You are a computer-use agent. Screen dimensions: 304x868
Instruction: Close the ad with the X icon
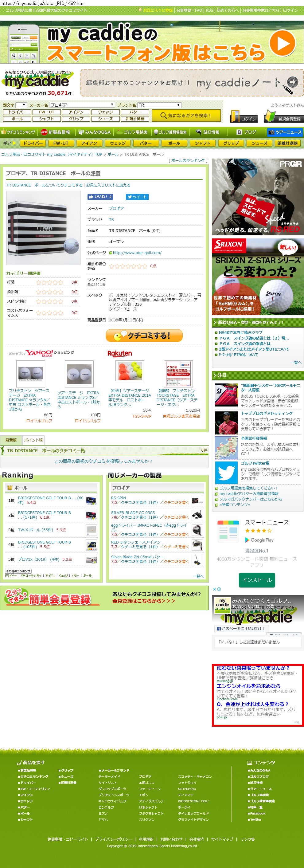pyautogui.click(x=214, y=589)
